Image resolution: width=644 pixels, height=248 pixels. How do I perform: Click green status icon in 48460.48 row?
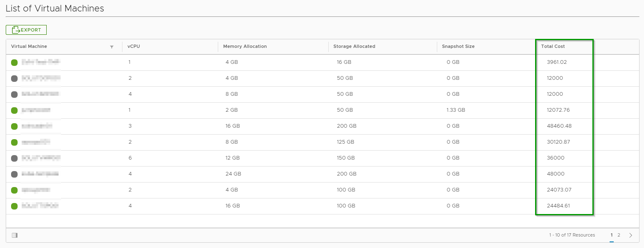point(14,126)
